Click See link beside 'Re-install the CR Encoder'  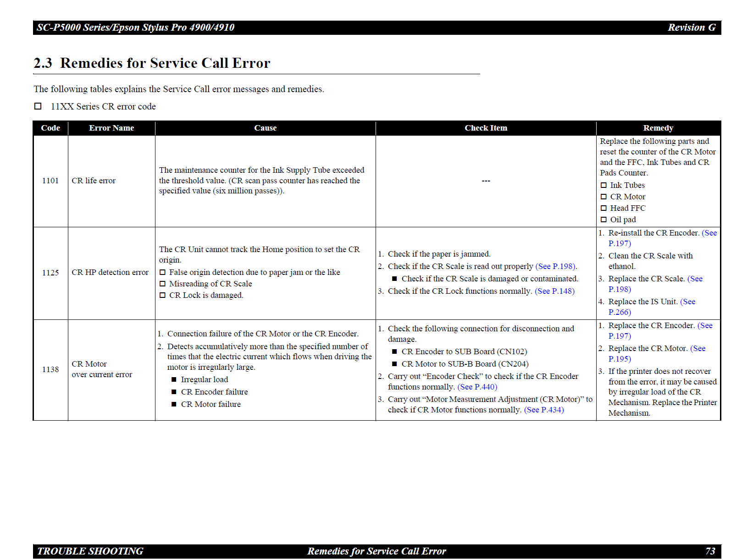[x=709, y=233]
